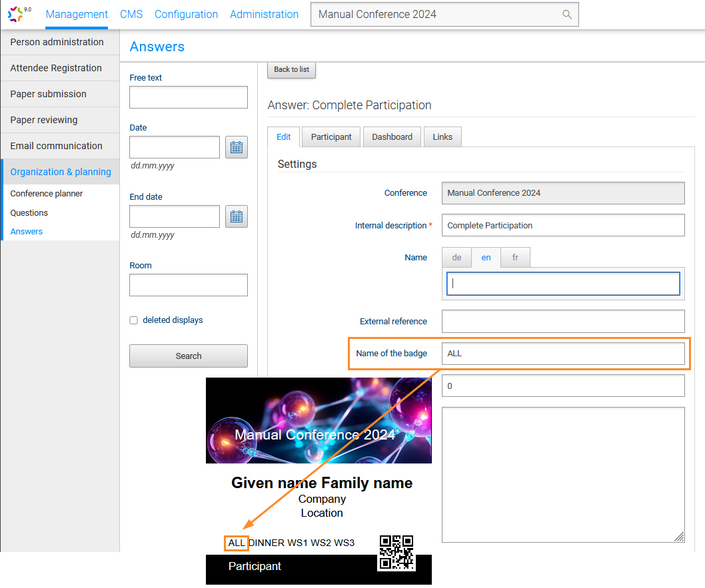Open Questions in the sidebar

[x=29, y=212]
